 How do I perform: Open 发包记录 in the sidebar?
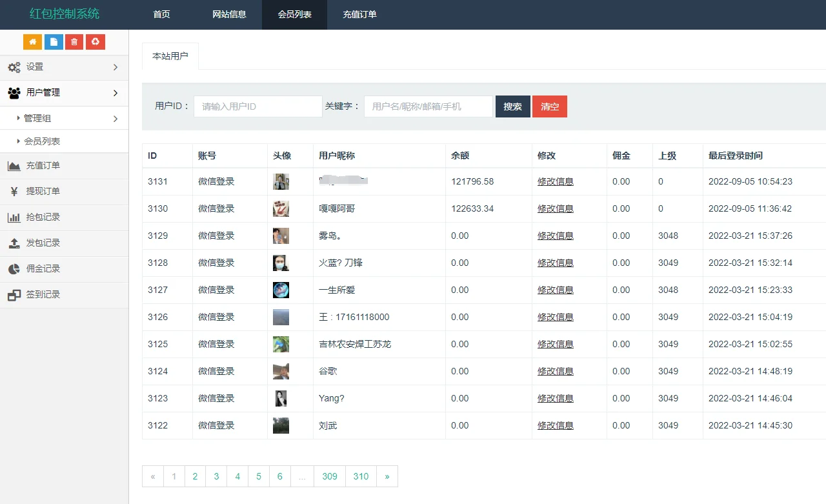(43, 243)
